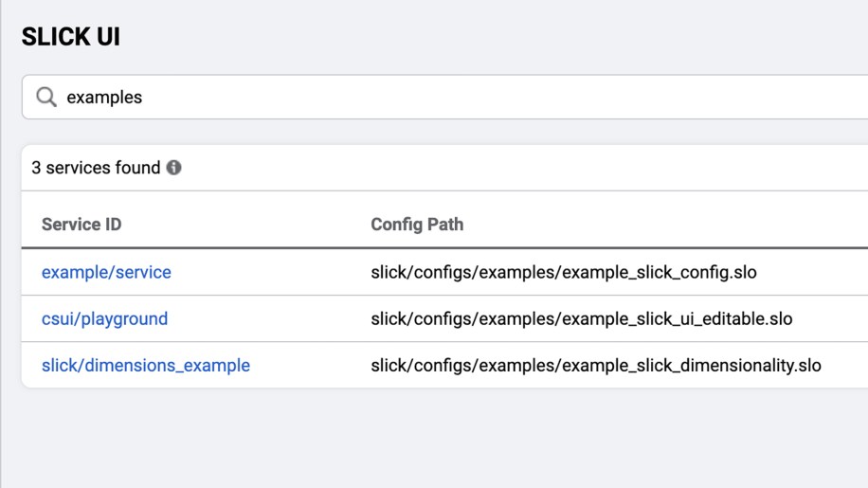Click the example_slick_ui_editable.slo config path

click(x=582, y=318)
